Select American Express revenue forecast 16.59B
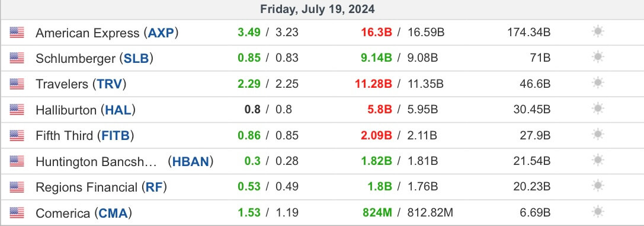Image resolution: width=644 pixels, height=226 pixels. pos(426,32)
